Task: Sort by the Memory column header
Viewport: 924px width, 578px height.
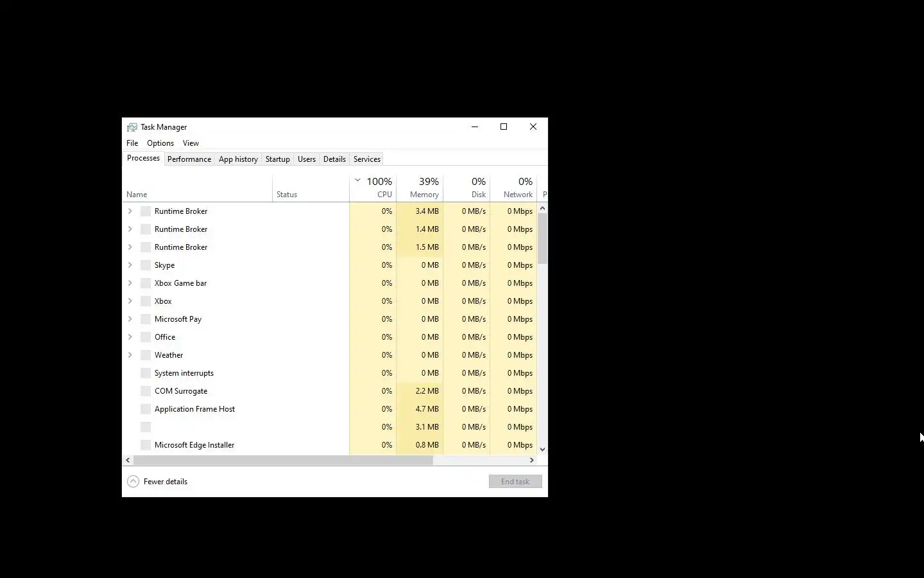Action: [x=420, y=189]
